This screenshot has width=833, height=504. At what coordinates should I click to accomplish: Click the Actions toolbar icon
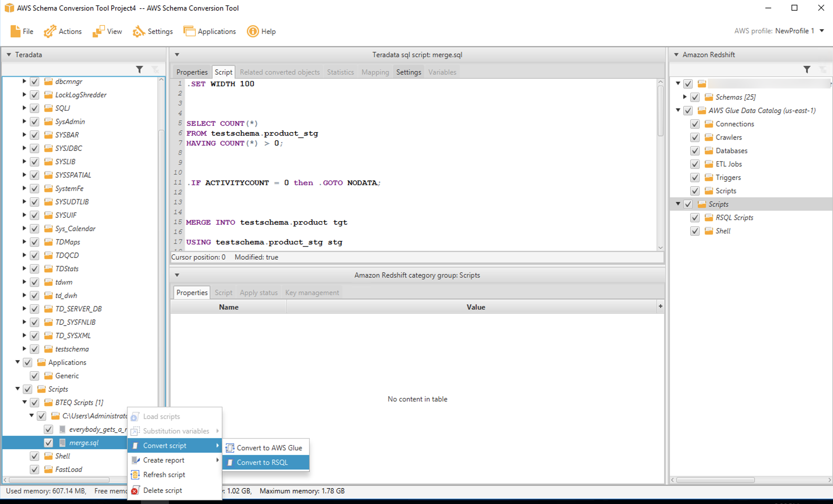tap(50, 31)
